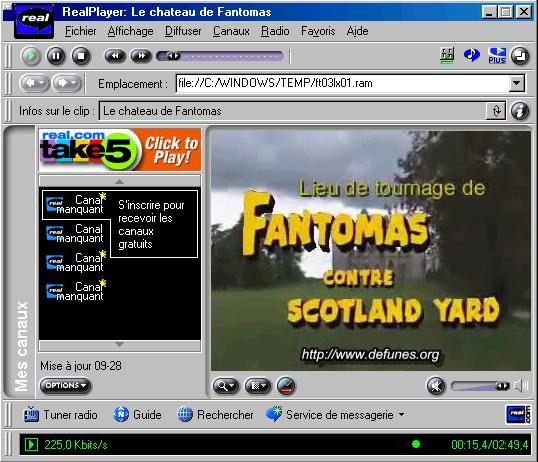Screen dimensions: 538x462
Task: Click the compact mode icon
Action: click(520, 56)
